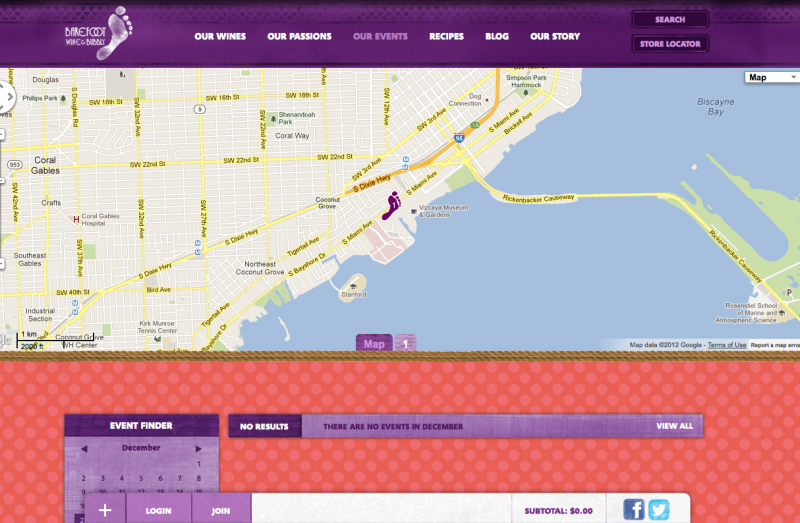Viewport: 800px width, 523px height.
Task: Open the Our Wines menu
Action: click(218, 37)
